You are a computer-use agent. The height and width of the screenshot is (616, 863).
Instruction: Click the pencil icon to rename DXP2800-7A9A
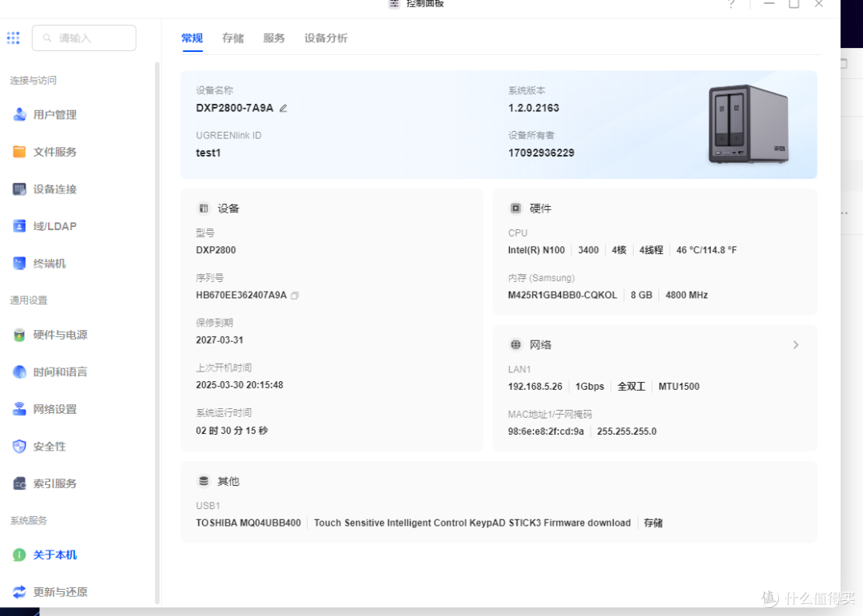283,108
